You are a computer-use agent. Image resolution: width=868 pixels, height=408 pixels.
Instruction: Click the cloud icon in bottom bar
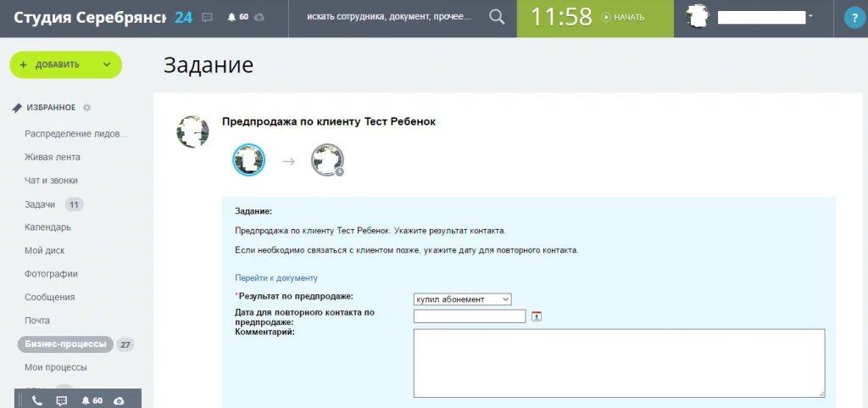click(x=119, y=400)
